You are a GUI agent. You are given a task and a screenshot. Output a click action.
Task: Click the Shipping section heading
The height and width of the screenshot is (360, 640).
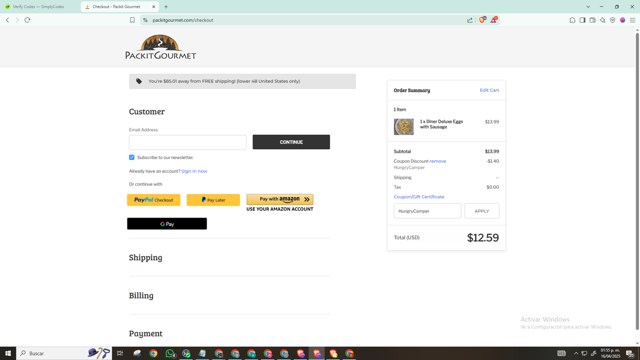(x=146, y=258)
